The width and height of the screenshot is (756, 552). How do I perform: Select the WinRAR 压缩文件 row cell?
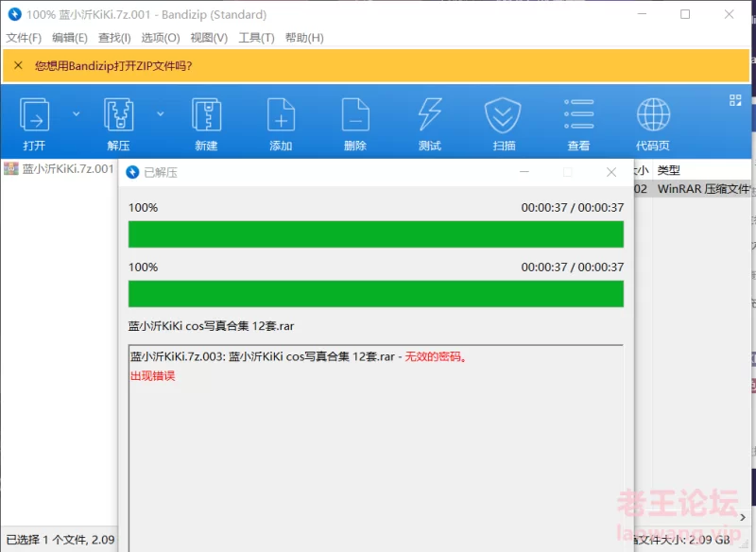click(703, 189)
